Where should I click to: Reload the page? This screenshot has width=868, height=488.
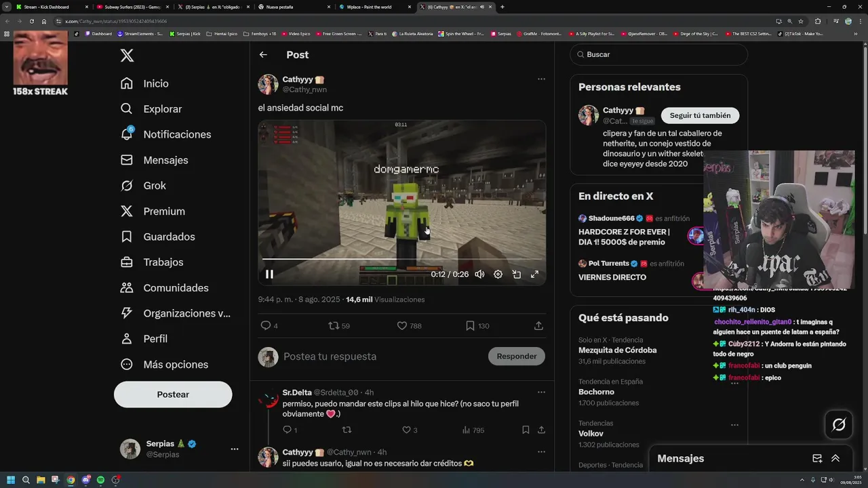31,21
